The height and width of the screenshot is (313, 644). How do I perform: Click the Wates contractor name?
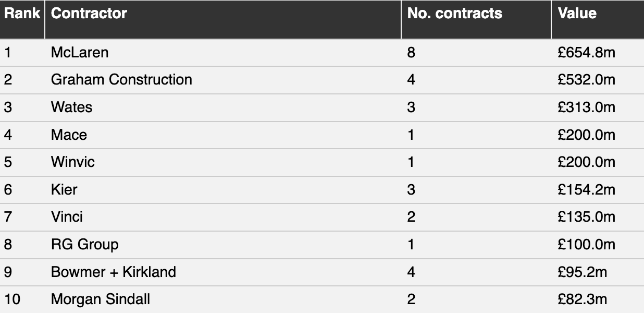click(x=71, y=107)
